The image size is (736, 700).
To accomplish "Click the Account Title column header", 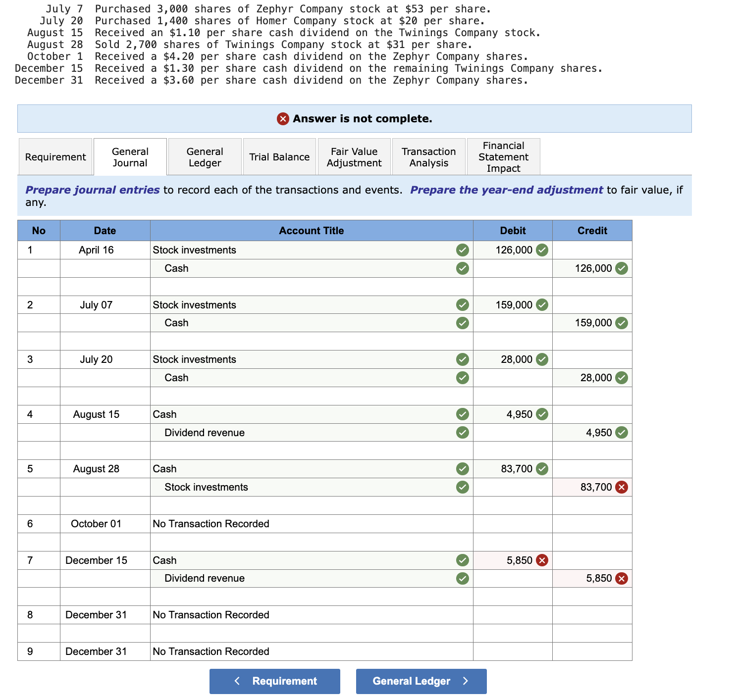I will [x=312, y=231].
